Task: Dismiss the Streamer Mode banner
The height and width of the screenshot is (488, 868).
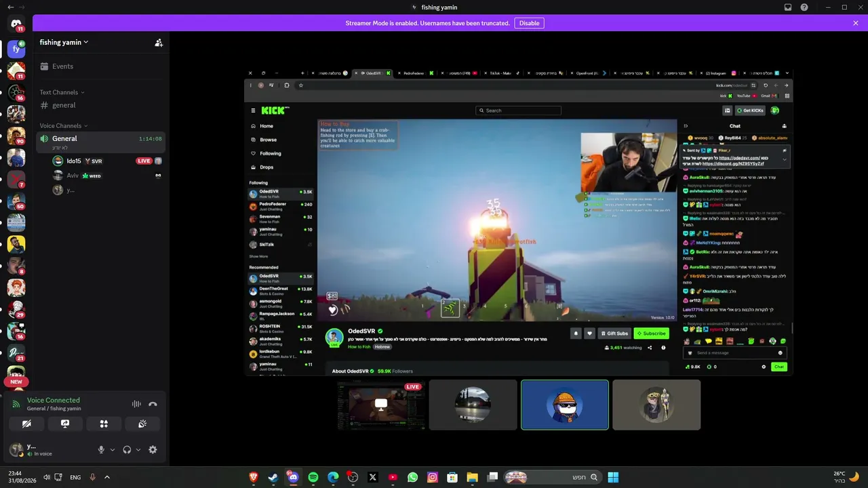Action: coord(856,23)
